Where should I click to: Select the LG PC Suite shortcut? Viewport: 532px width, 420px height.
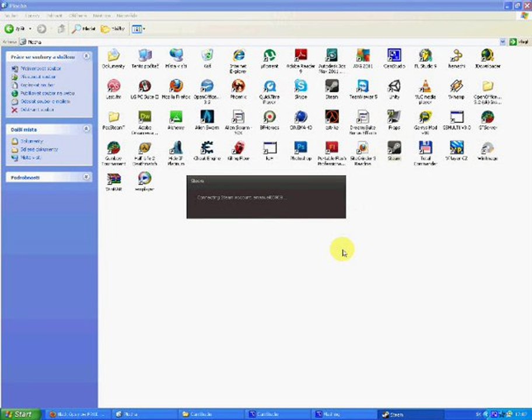click(x=145, y=90)
